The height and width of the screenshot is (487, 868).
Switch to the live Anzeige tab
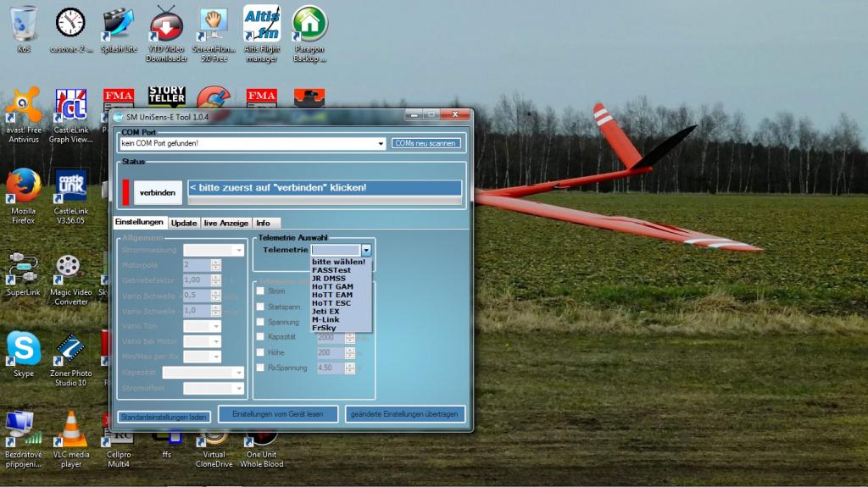(x=226, y=223)
